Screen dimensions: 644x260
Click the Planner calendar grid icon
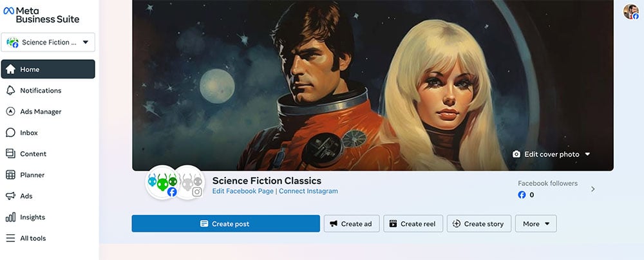tap(10, 175)
